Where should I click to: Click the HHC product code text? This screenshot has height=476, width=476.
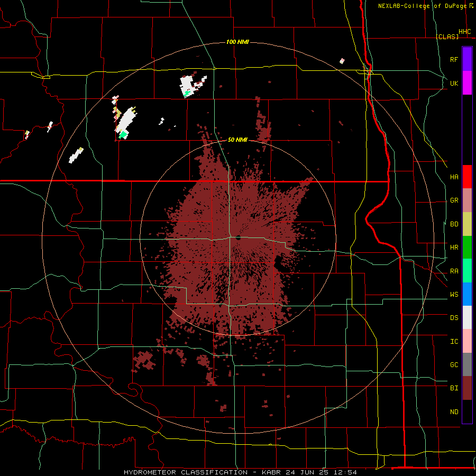point(464,32)
